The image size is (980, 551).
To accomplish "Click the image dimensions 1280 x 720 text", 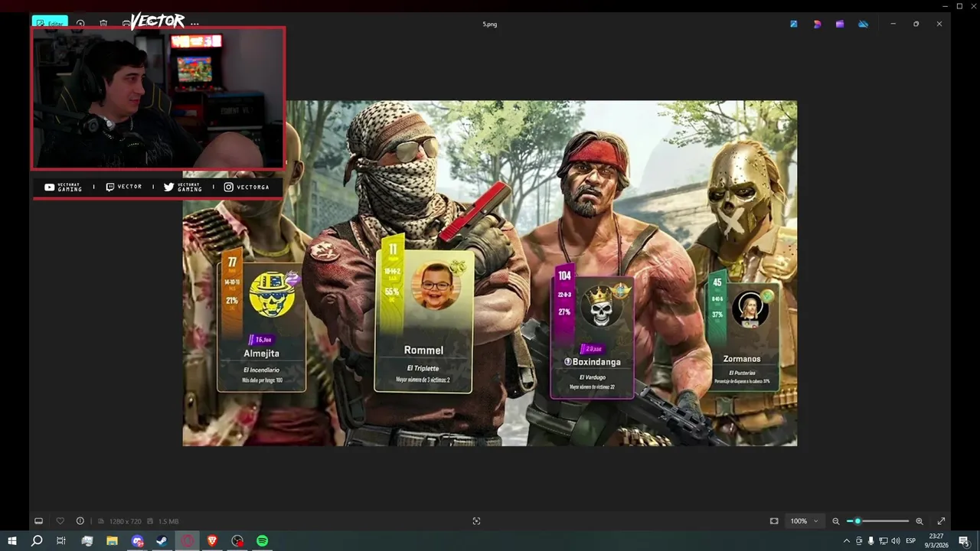I will point(125,521).
